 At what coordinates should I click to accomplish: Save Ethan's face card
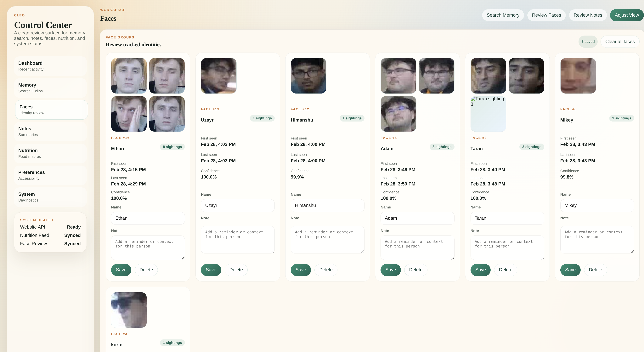[121, 270]
